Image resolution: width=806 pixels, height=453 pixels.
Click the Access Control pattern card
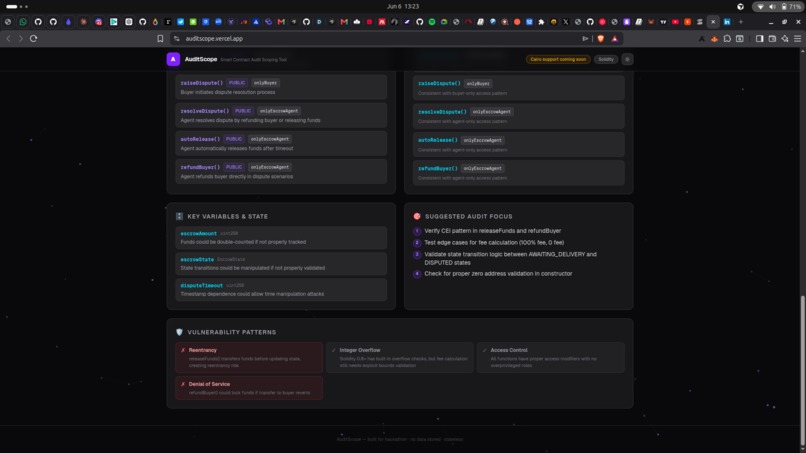(551, 357)
